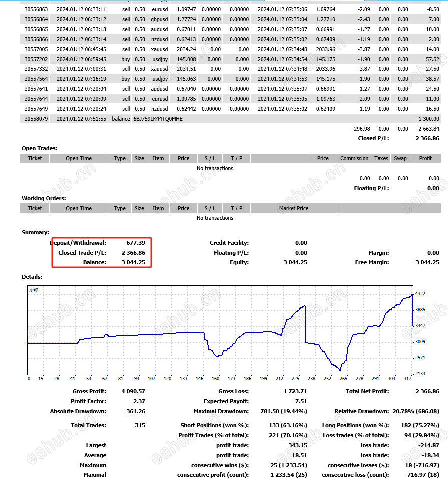The image size is (448, 479).
Task: Click ticket 30556865 in the trades table
Action: point(36,30)
